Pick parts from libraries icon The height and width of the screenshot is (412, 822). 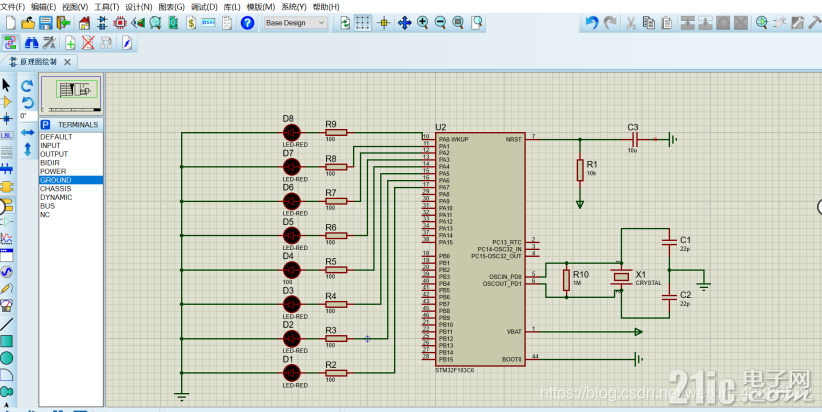[x=762, y=23]
